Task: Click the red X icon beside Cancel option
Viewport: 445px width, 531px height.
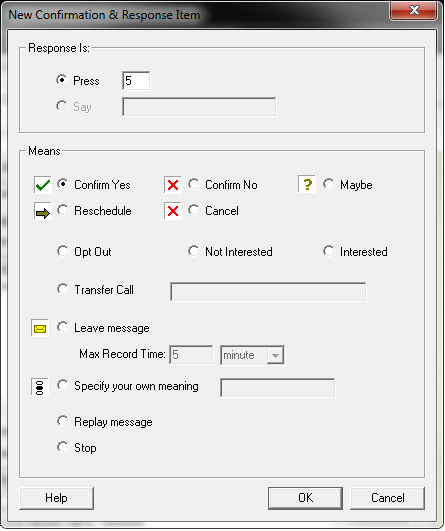Action: click(x=173, y=211)
